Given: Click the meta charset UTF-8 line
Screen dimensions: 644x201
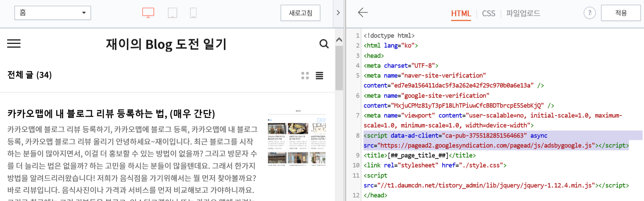Looking at the screenshot, I should coord(401,66).
